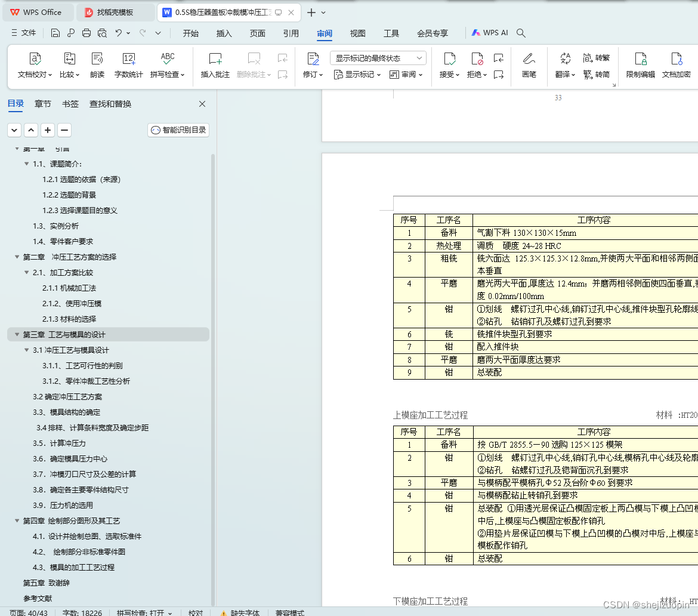Click 拒绝 reject changes icon
The image size is (698, 616).
tap(477, 58)
